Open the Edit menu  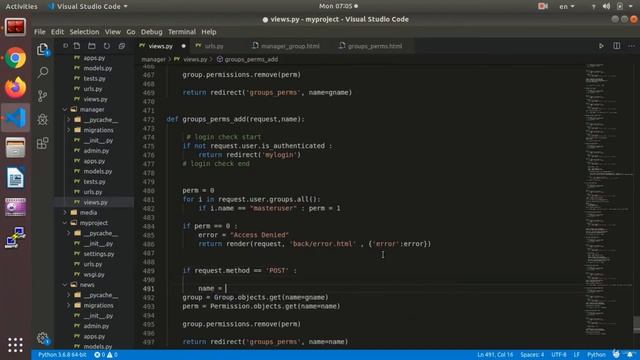57,32
